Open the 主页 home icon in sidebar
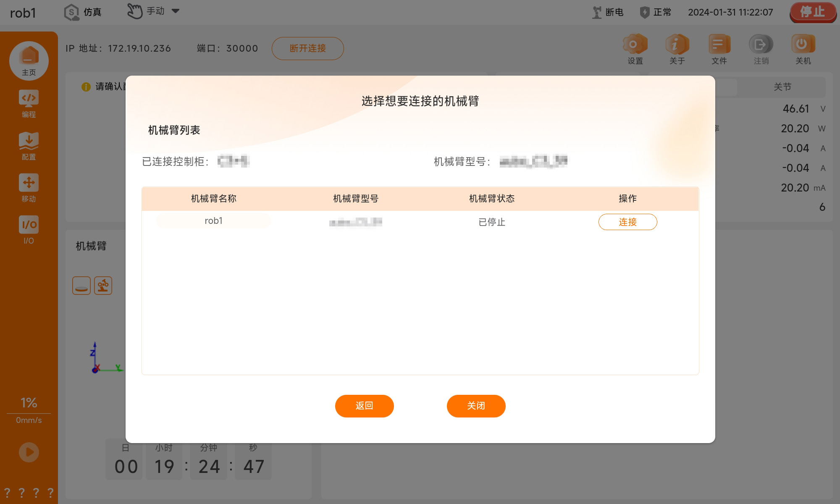 point(29,60)
